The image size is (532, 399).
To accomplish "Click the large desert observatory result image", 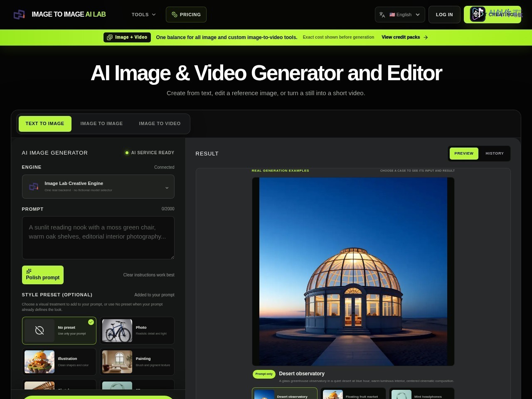I will pos(353,272).
